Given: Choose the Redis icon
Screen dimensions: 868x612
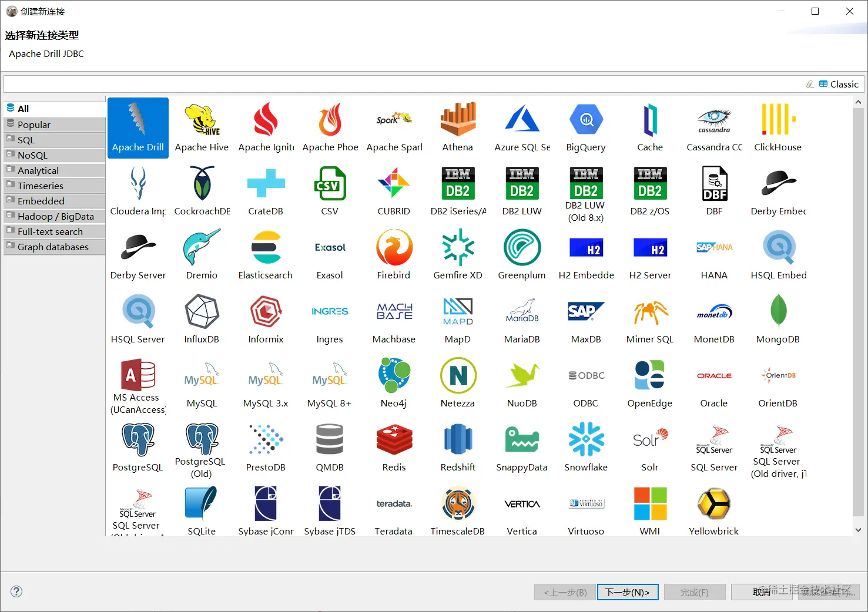Looking at the screenshot, I should (394, 439).
